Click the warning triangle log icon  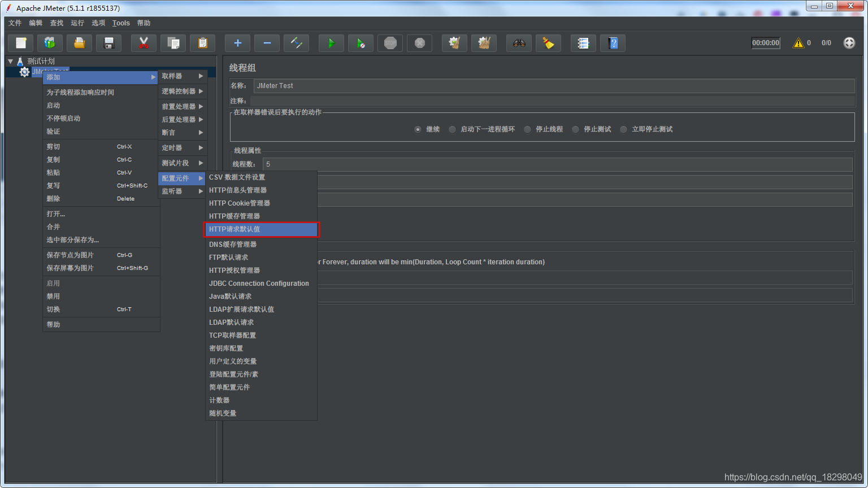click(x=798, y=43)
